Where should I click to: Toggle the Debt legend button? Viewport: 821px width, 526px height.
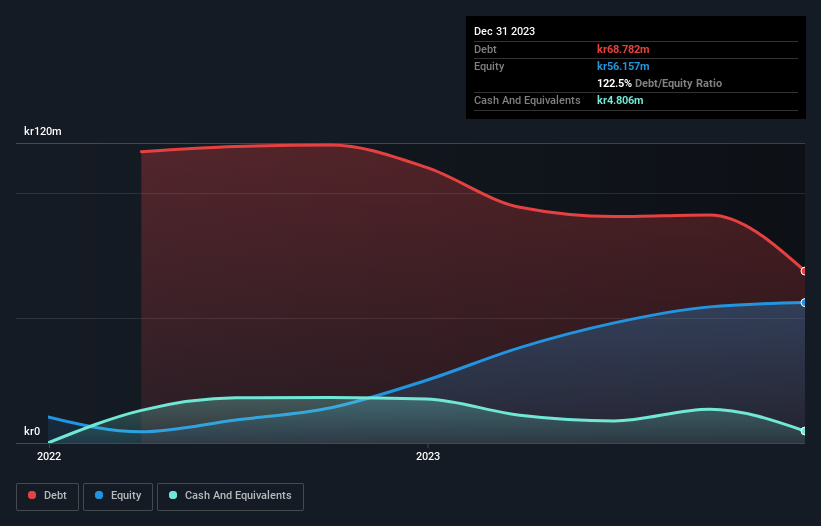(x=48, y=496)
